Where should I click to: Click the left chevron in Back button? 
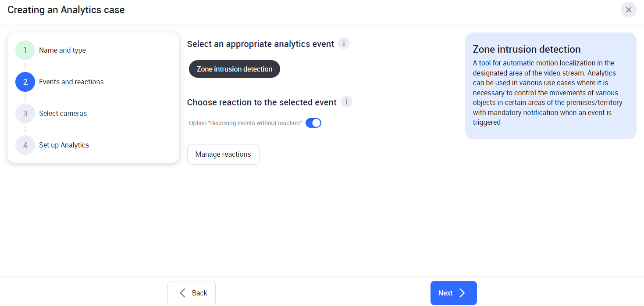[183, 293]
